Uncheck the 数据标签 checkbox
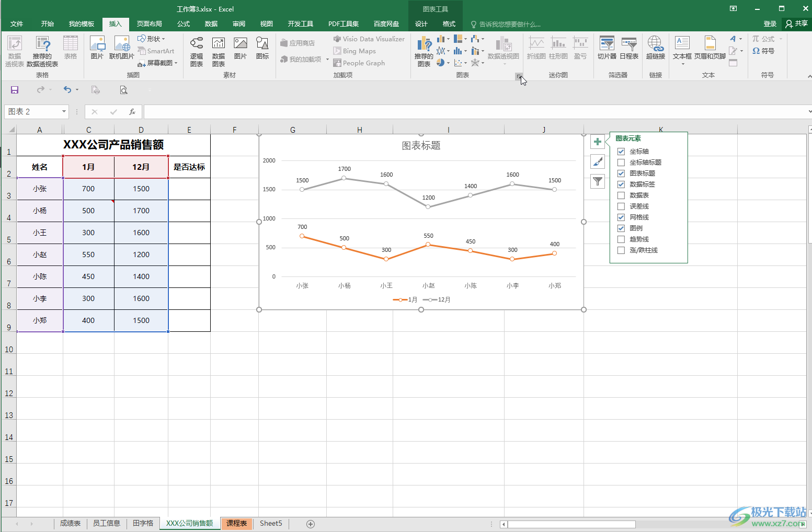This screenshot has height=532, width=812. pyautogui.click(x=621, y=184)
